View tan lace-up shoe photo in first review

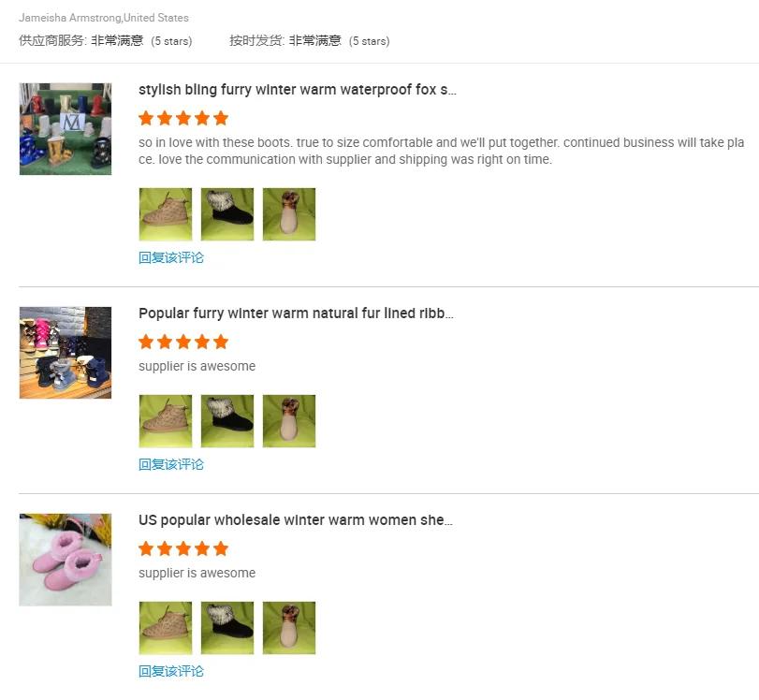(x=166, y=214)
